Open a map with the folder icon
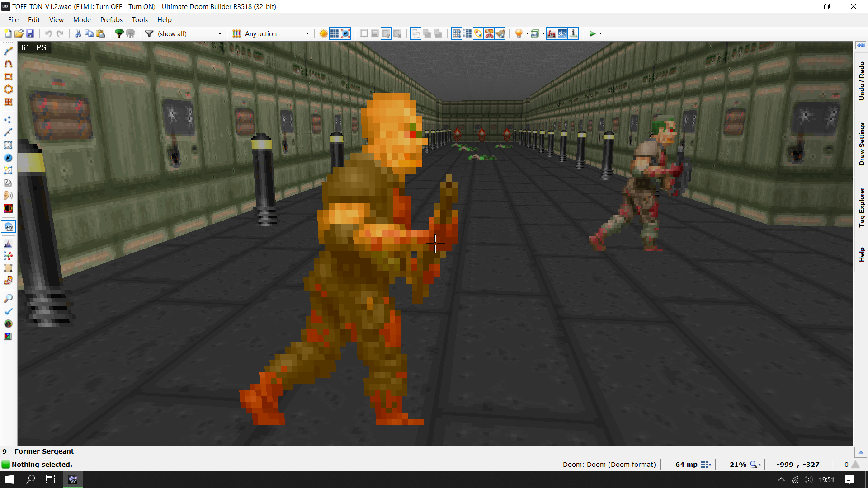868x488 pixels. pos(19,33)
